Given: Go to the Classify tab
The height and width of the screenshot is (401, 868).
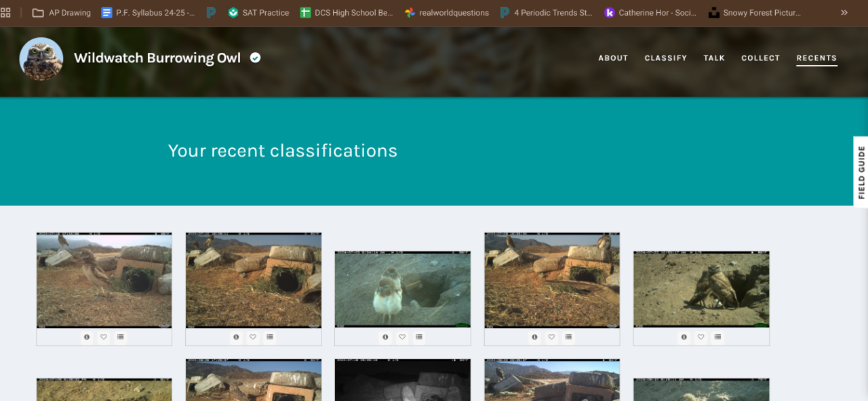Looking at the screenshot, I should pos(666,58).
